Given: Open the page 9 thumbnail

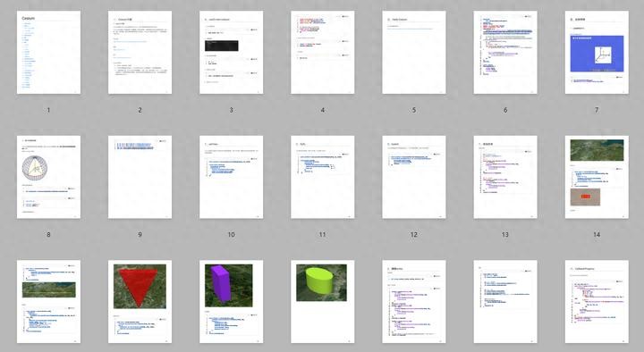Looking at the screenshot, I should coord(140,177).
